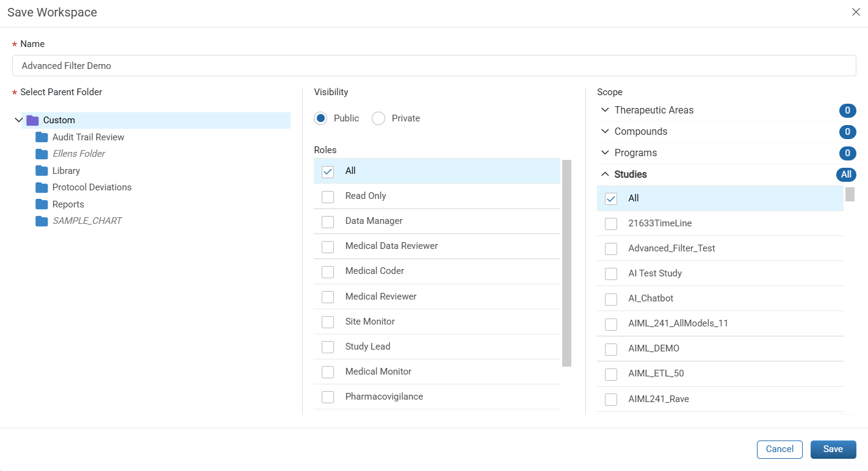Select the Public visibility option
Viewport: 868px width, 471px height.
(320, 118)
